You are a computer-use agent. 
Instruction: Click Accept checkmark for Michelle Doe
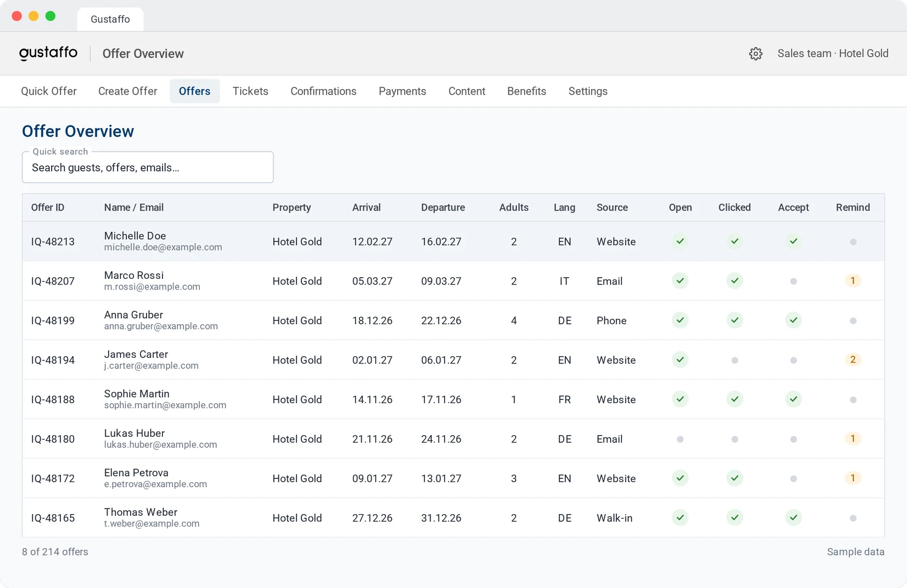pyautogui.click(x=793, y=241)
